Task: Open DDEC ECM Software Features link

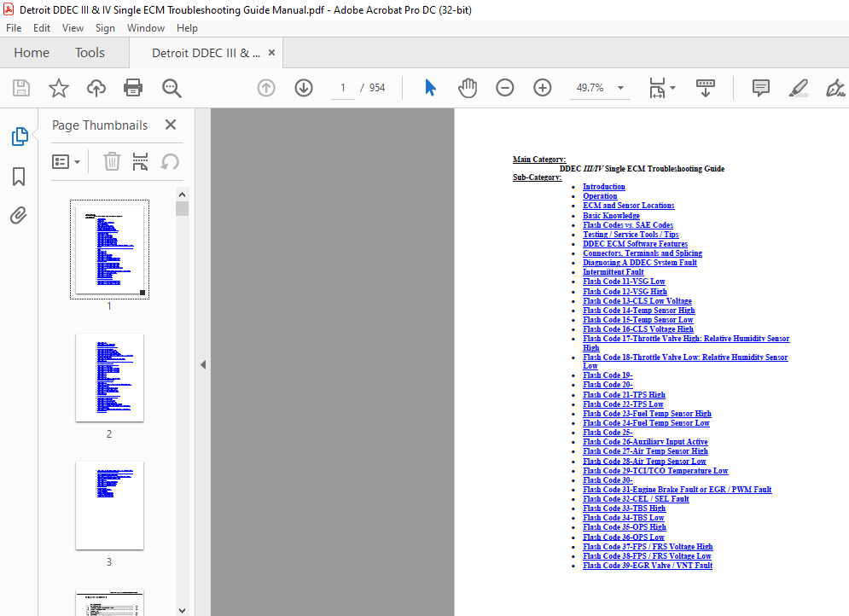Action: click(635, 244)
